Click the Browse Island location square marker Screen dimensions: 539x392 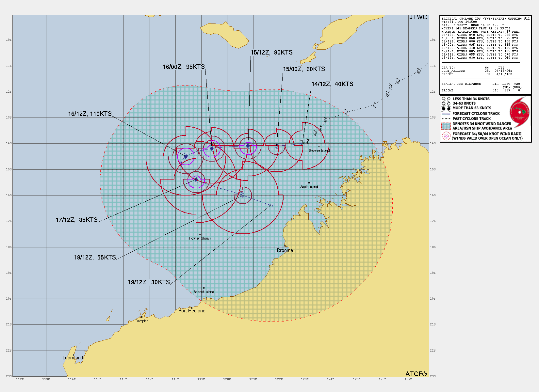click(x=319, y=147)
